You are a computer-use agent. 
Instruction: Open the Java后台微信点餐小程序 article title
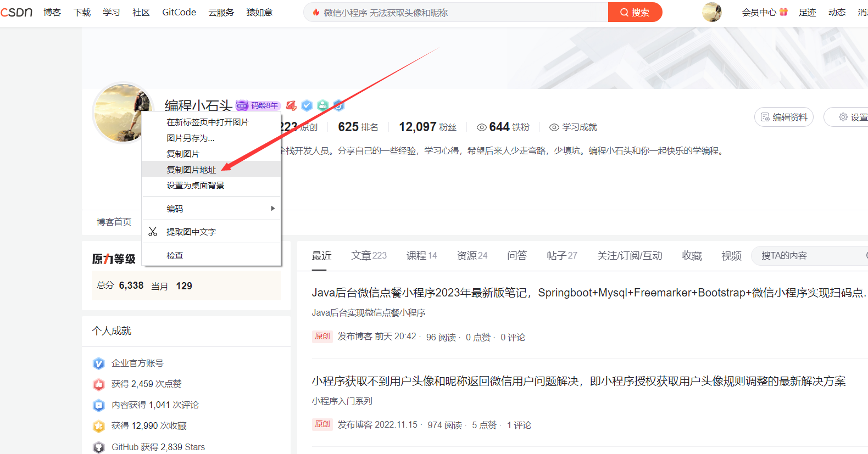(x=589, y=293)
